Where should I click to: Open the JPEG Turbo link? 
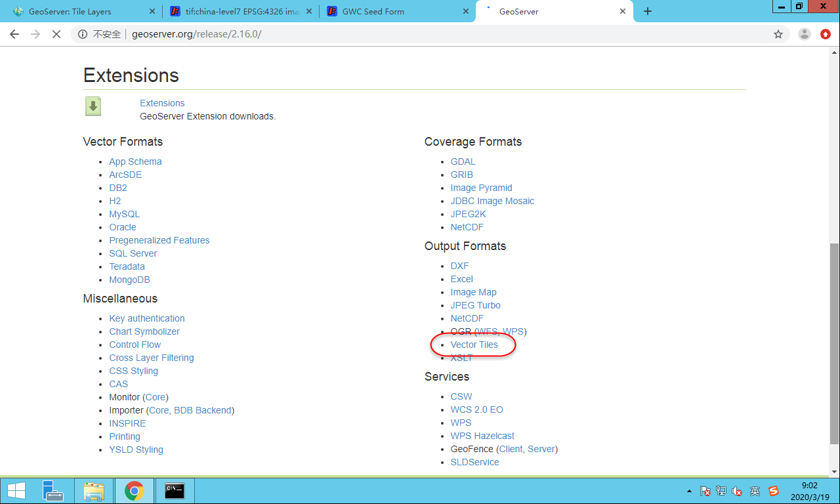click(x=475, y=305)
